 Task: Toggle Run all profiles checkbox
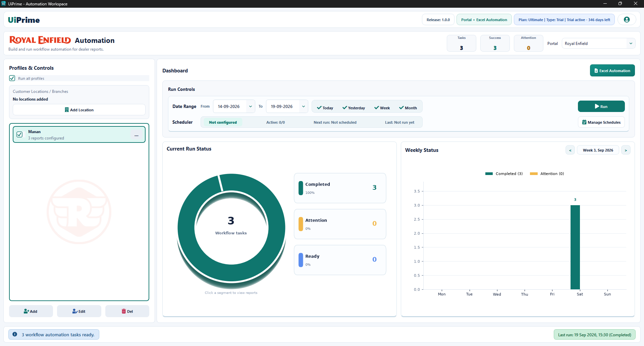(x=12, y=78)
